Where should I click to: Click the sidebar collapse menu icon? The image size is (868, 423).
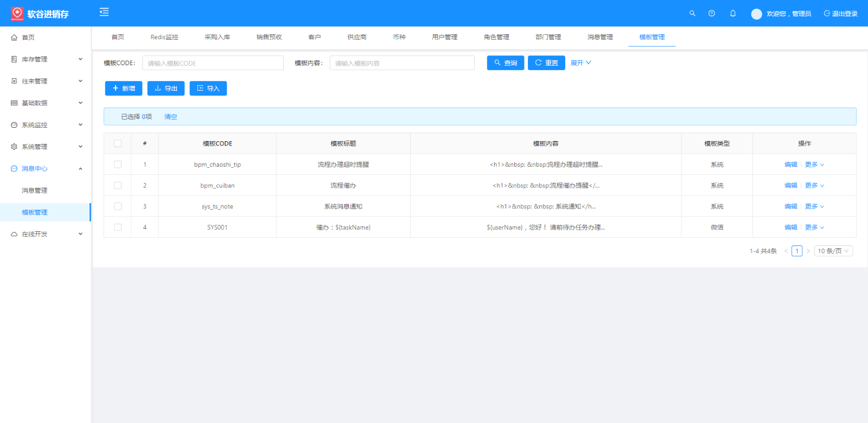[104, 12]
